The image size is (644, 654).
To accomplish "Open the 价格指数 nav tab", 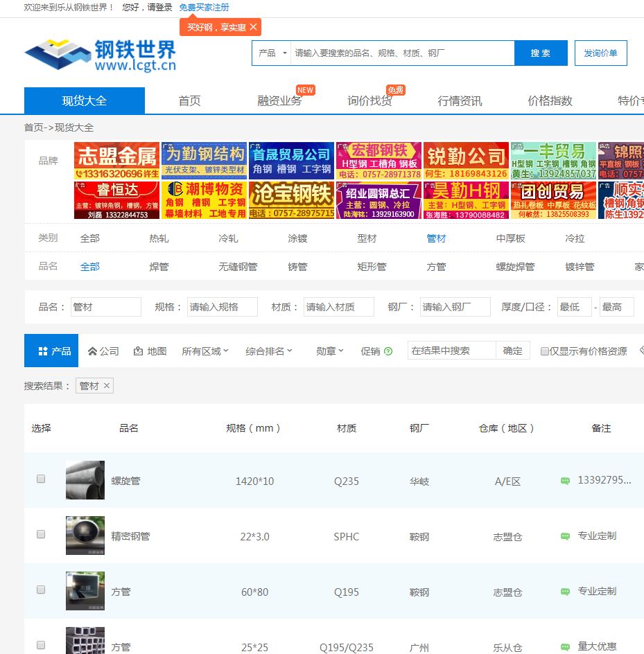I will click(x=550, y=100).
